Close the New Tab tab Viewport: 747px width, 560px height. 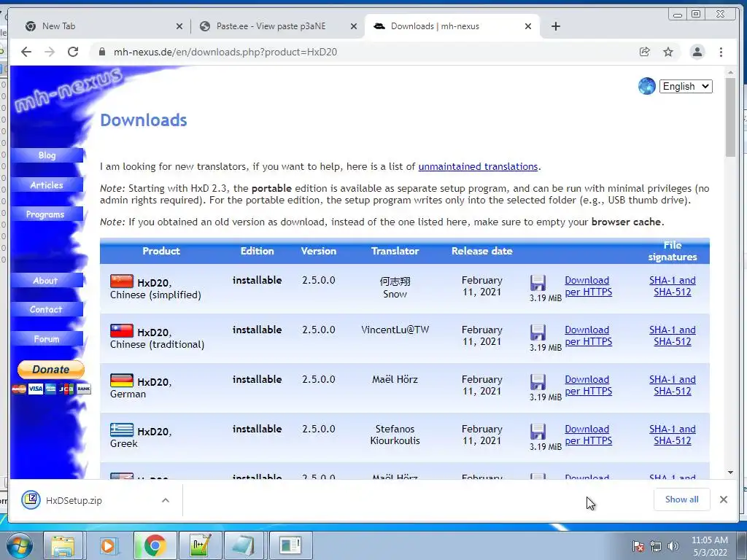point(179,27)
